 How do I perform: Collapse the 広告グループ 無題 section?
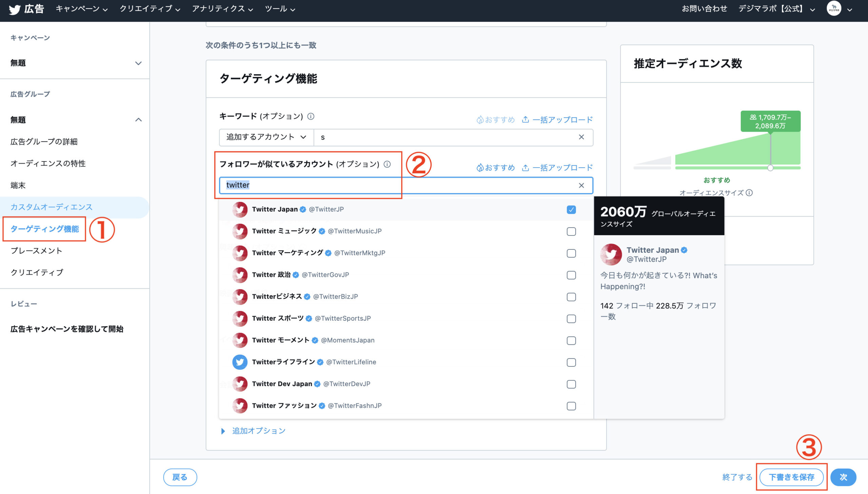[138, 120]
